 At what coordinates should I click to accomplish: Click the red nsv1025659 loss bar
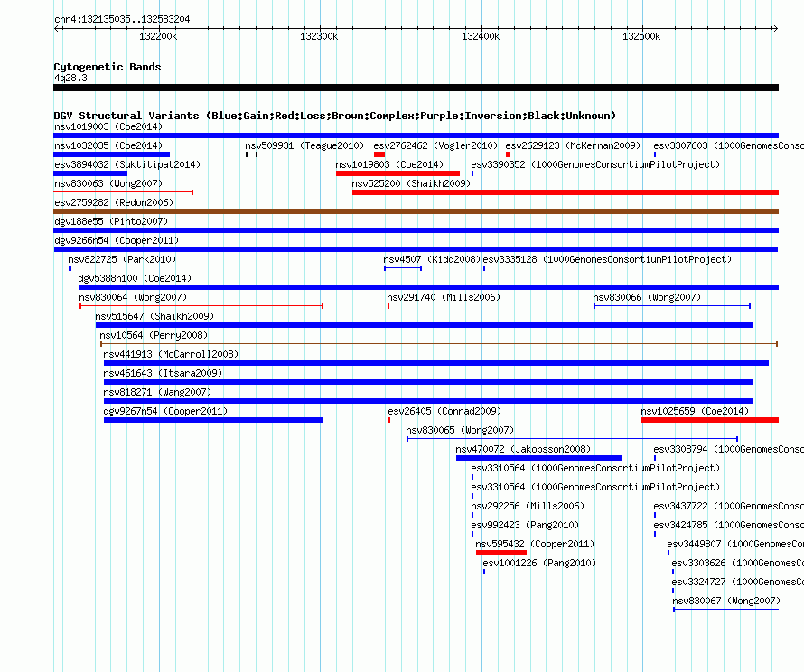[x=710, y=420]
